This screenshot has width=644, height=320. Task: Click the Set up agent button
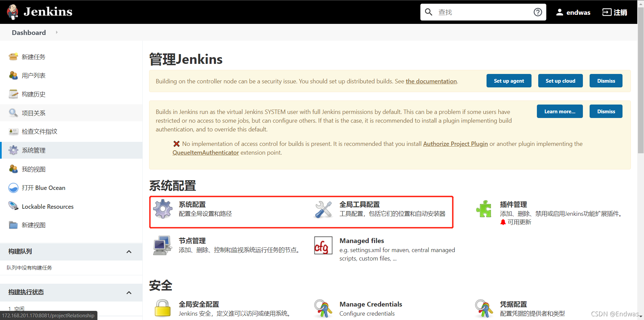point(509,81)
